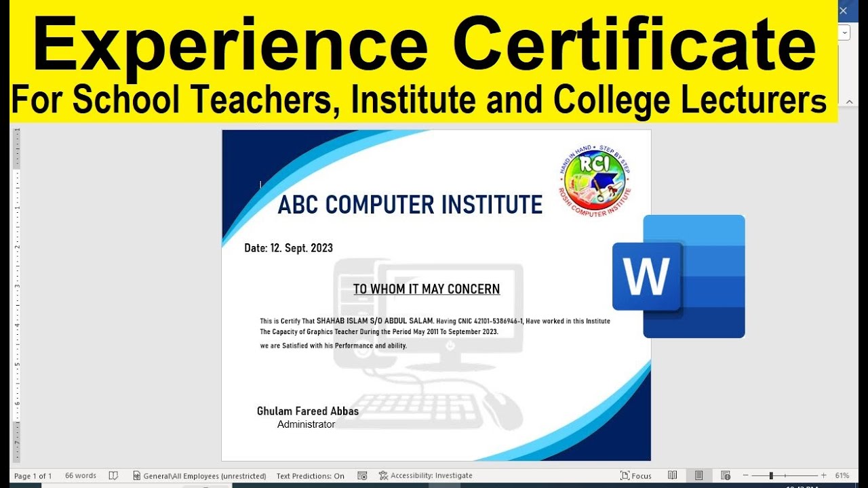The height and width of the screenshot is (488, 868).
Task: Open the dropdown arrow at ribbon's top right
Action: click(x=845, y=32)
